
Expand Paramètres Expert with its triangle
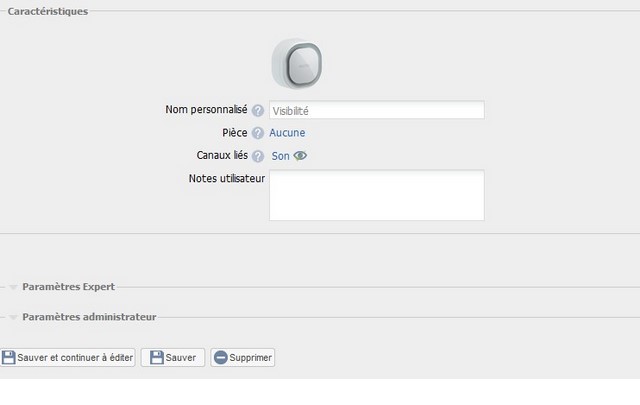[13, 287]
